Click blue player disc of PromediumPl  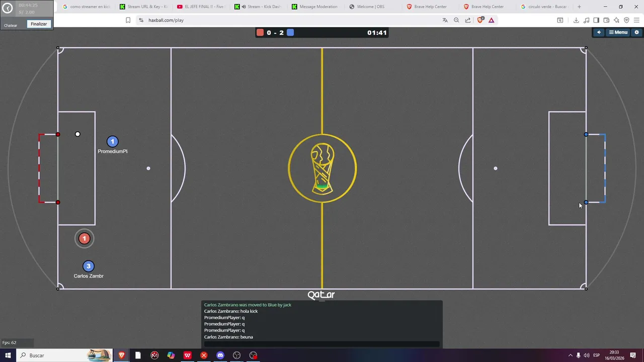[x=112, y=142]
